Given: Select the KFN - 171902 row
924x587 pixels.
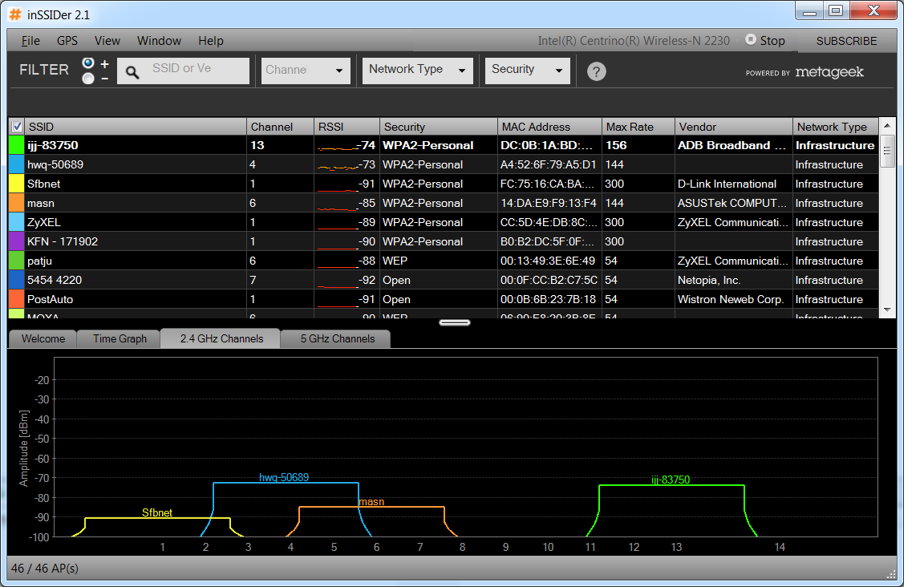Looking at the screenshot, I should point(444,241).
